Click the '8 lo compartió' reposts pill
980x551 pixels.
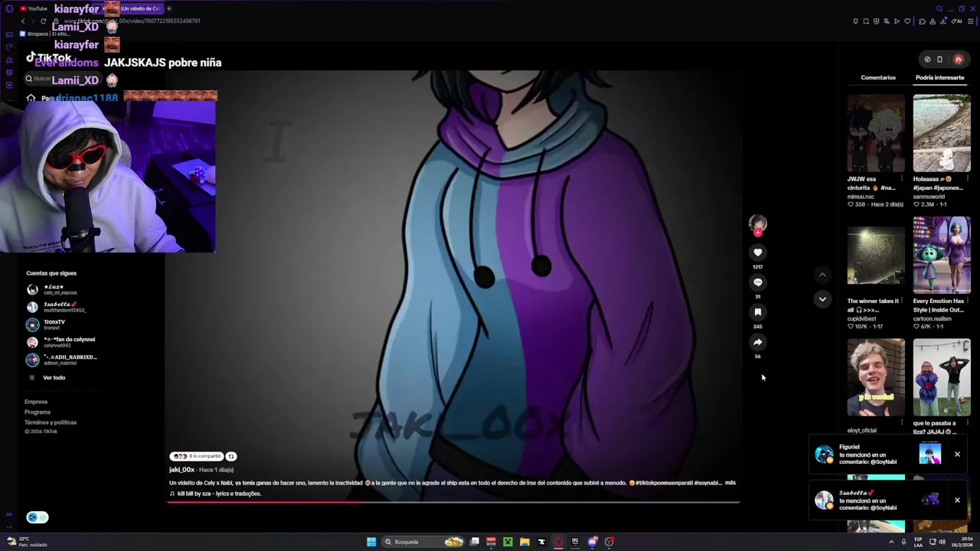point(197,456)
